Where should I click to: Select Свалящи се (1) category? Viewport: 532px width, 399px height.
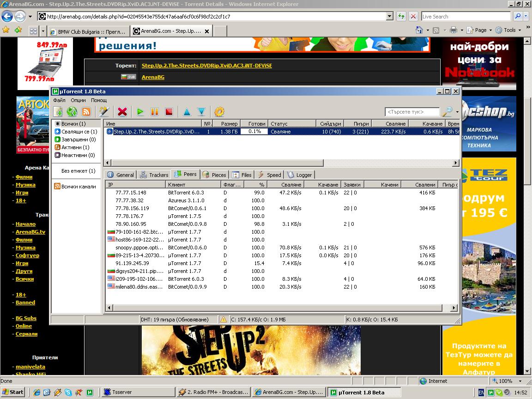pyautogui.click(x=76, y=132)
